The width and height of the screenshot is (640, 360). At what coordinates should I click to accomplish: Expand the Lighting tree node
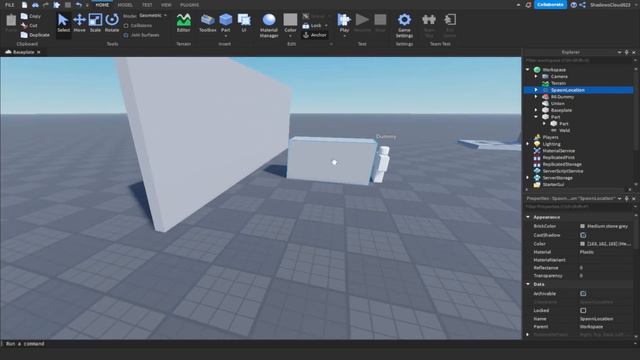(528, 144)
